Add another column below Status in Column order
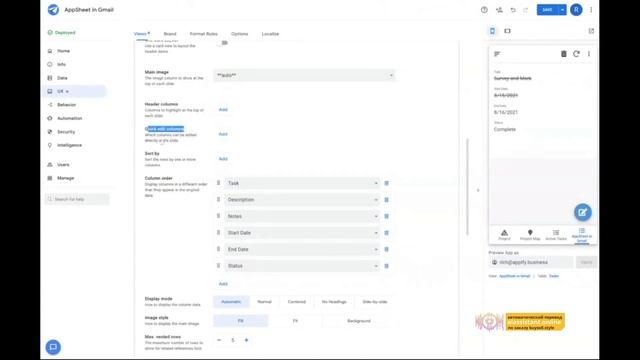The image size is (640, 360). pyautogui.click(x=223, y=284)
